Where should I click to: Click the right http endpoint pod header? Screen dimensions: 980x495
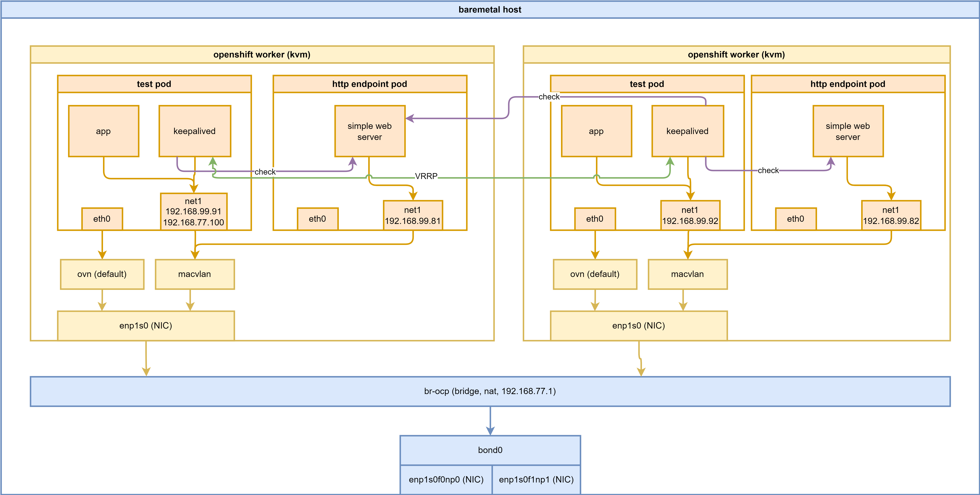848,84
